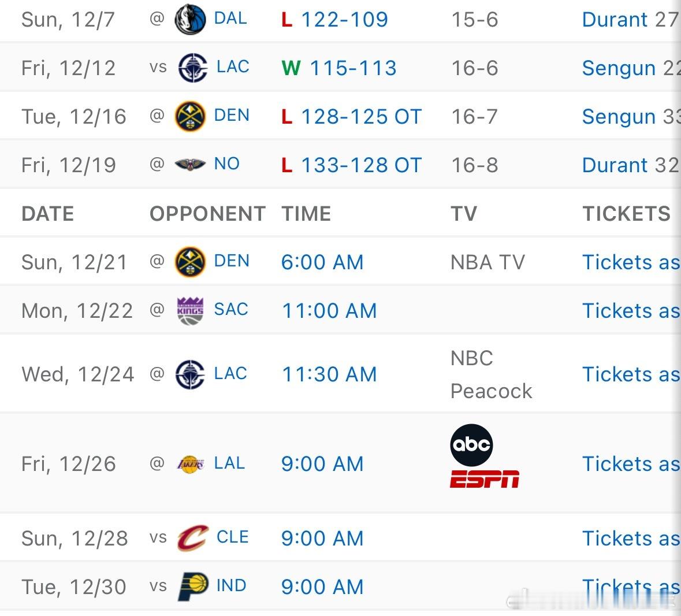Open the 128-125 OT score link
This screenshot has height=616, width=681.
pyautogui.click(x=362, y=117)
